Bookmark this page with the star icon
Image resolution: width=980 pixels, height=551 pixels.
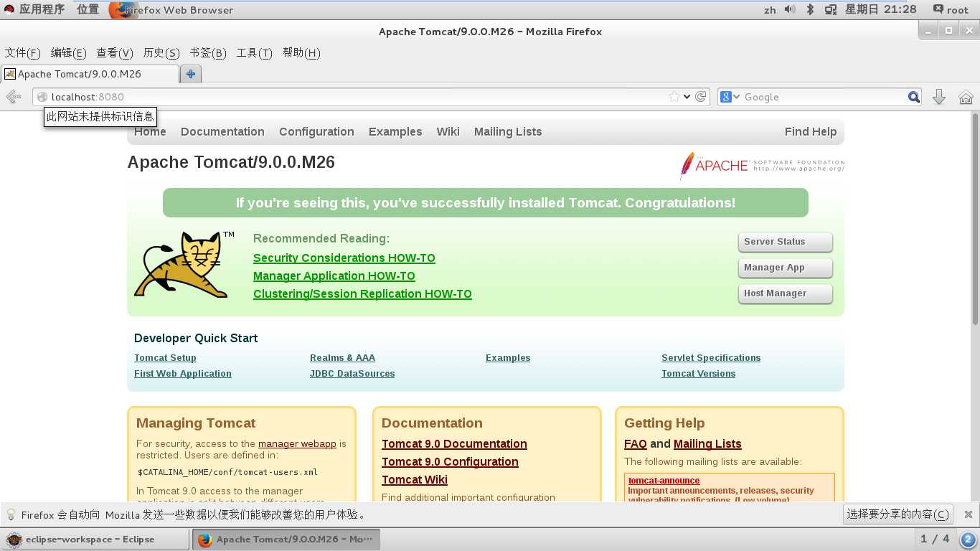click(x=674, y=97)
